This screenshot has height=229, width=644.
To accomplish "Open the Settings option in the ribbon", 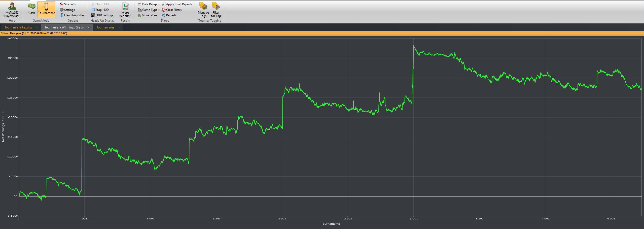I will click(67, 10).
